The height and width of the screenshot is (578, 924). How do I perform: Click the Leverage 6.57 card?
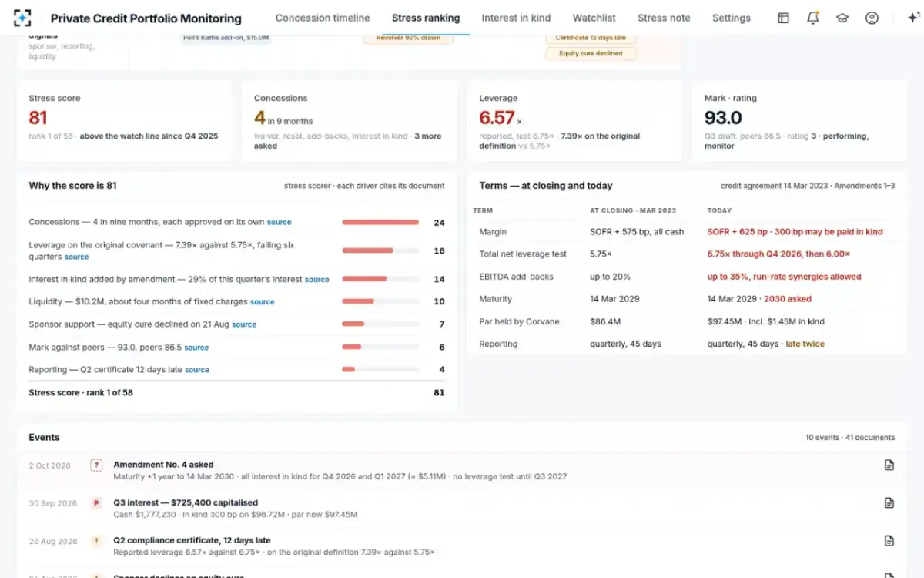574,121
